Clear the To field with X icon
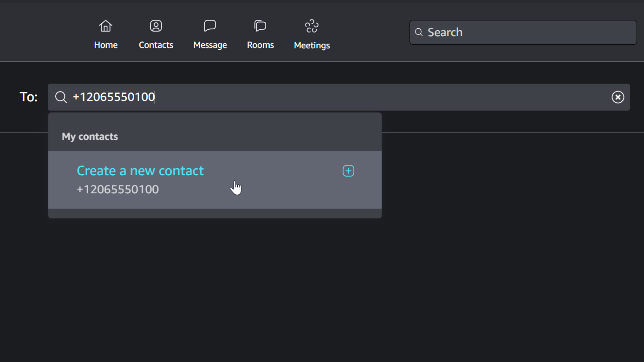 point(618,97)
